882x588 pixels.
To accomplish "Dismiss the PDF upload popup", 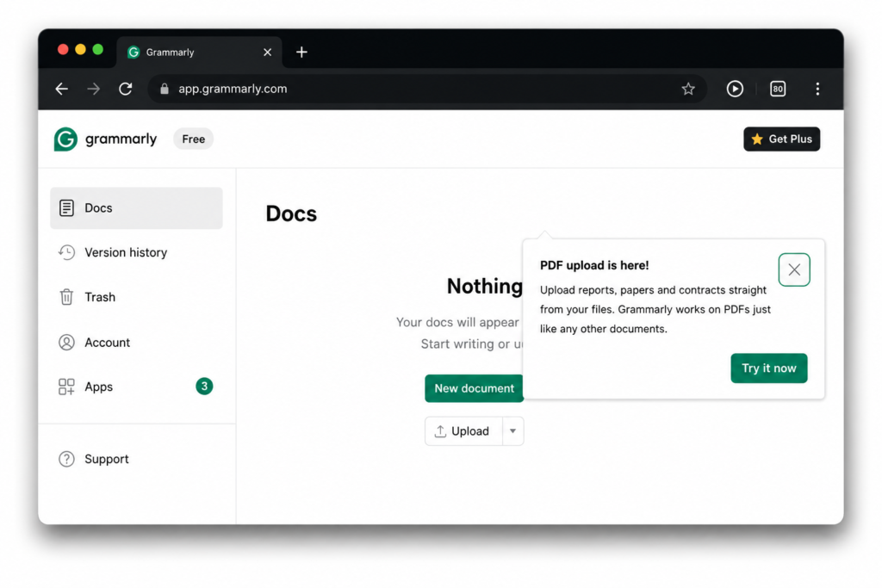I will 793,269.
